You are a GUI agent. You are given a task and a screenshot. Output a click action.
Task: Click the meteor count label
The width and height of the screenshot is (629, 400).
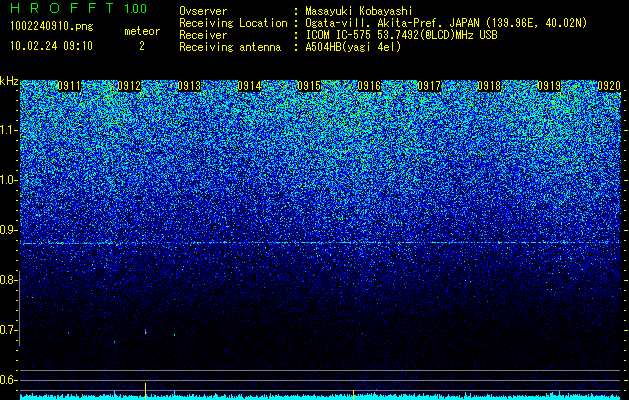[x=142, y=31]
